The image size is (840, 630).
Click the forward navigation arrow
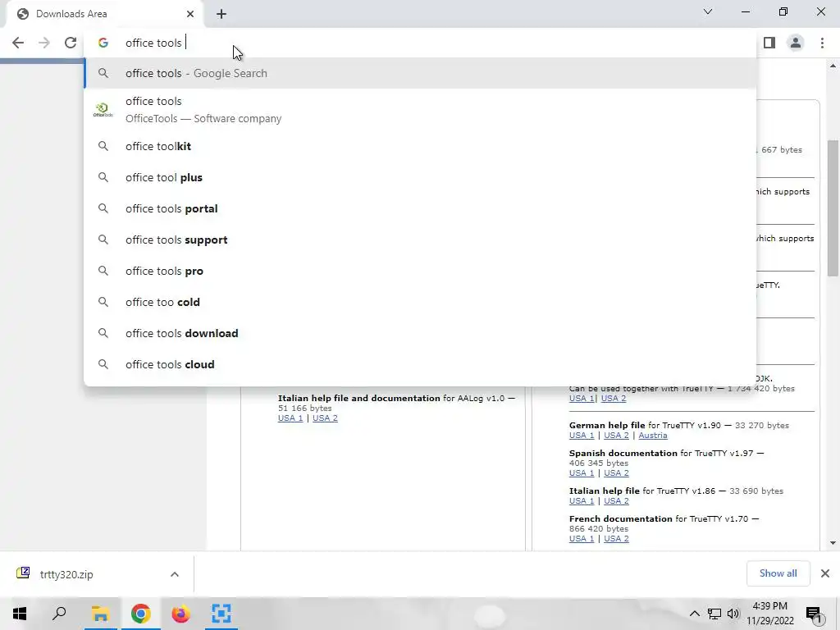44,43
